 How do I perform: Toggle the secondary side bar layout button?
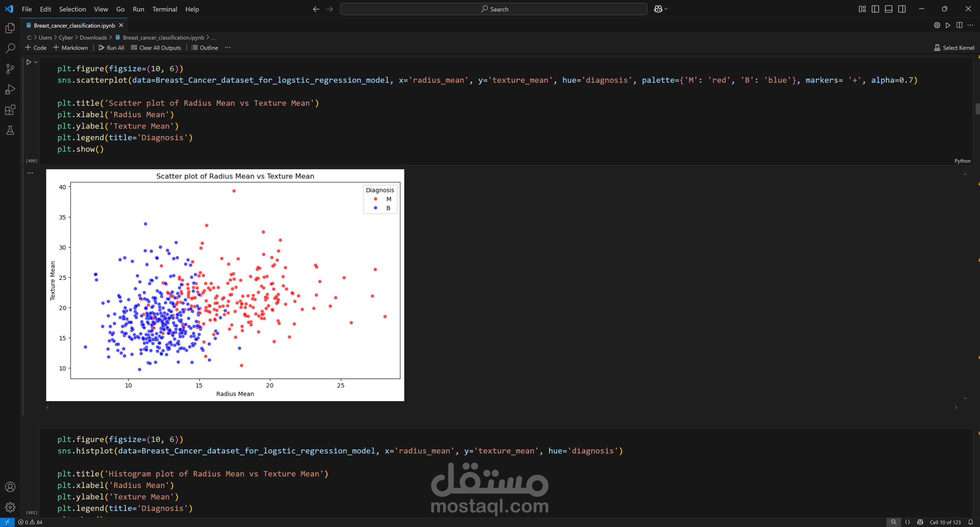pos(902,9)
